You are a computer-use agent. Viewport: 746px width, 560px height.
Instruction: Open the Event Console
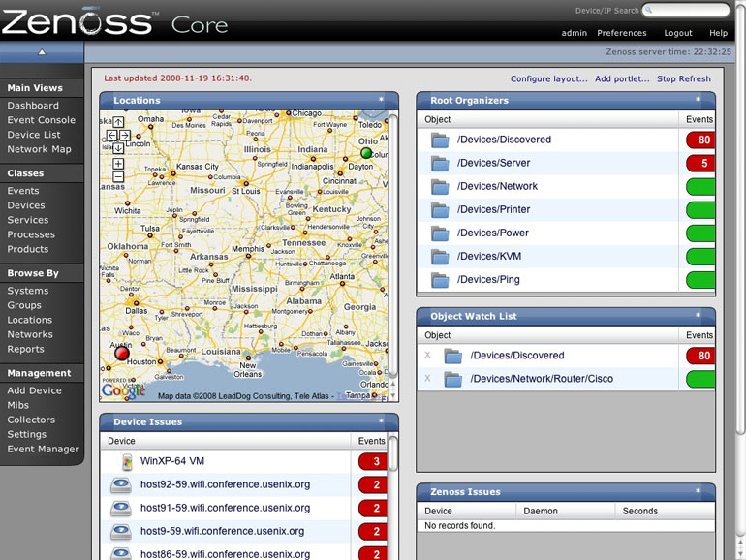[x=42, y=120]
